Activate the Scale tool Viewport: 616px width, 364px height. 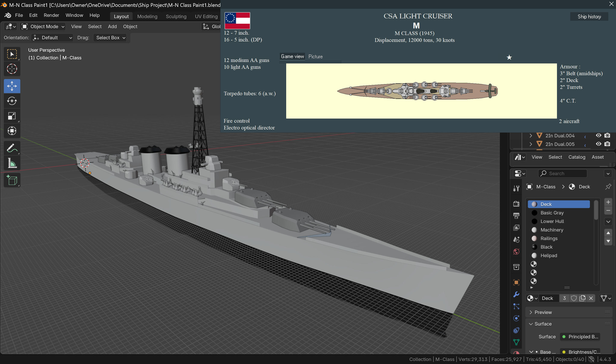click(12, 116)
